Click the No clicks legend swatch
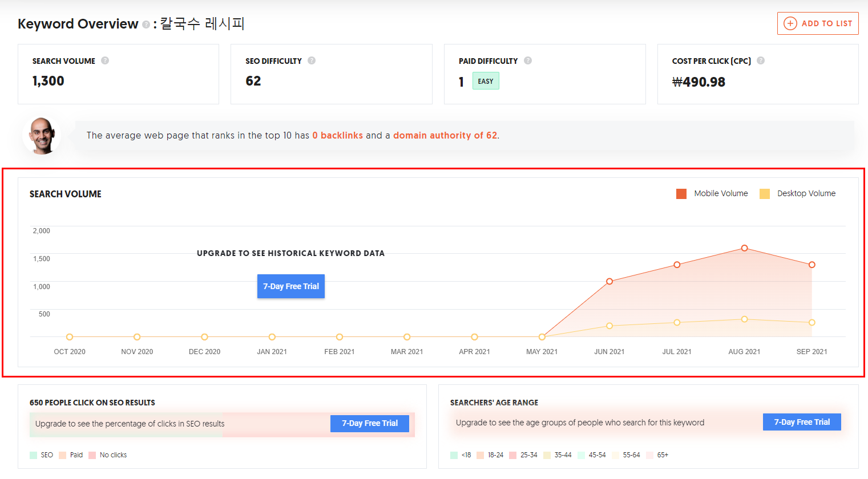Viewport: 868px width, 479px height. point(92,455)
